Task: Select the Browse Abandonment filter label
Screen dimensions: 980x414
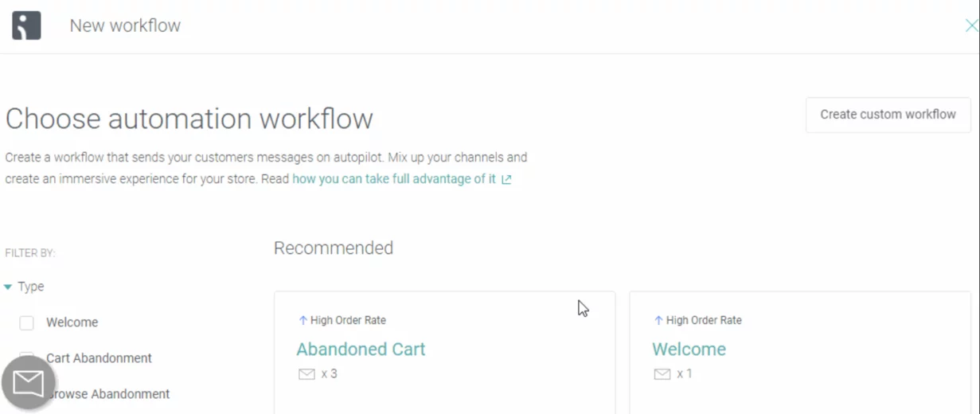Action: click(x=108, y=394)
